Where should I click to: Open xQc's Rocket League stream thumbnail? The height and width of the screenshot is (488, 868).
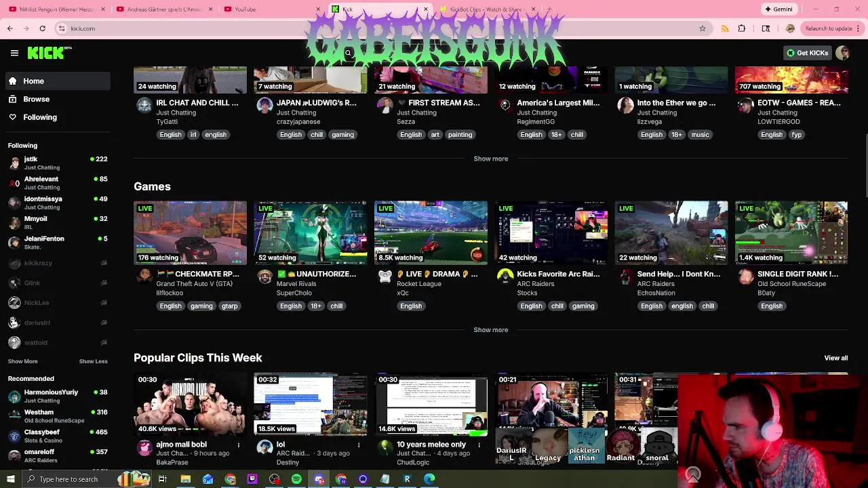431,232
